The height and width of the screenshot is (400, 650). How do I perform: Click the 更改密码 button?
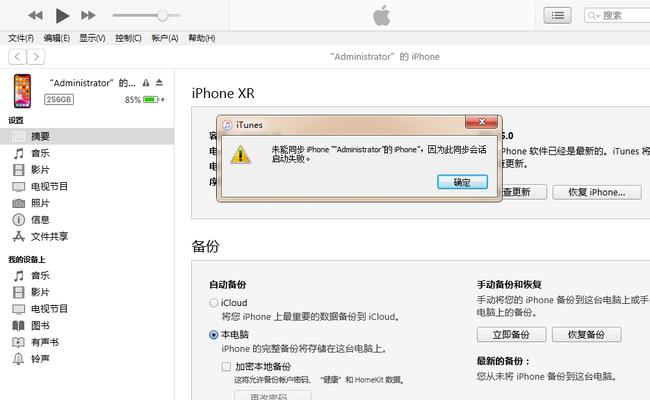[272, 395]
